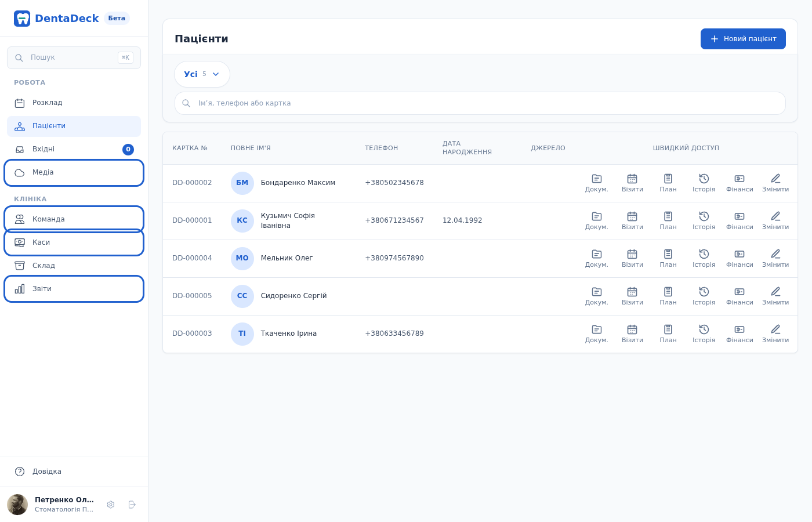
Task: Open visits for Сидоренко Сергій
Action: [632, 296]
